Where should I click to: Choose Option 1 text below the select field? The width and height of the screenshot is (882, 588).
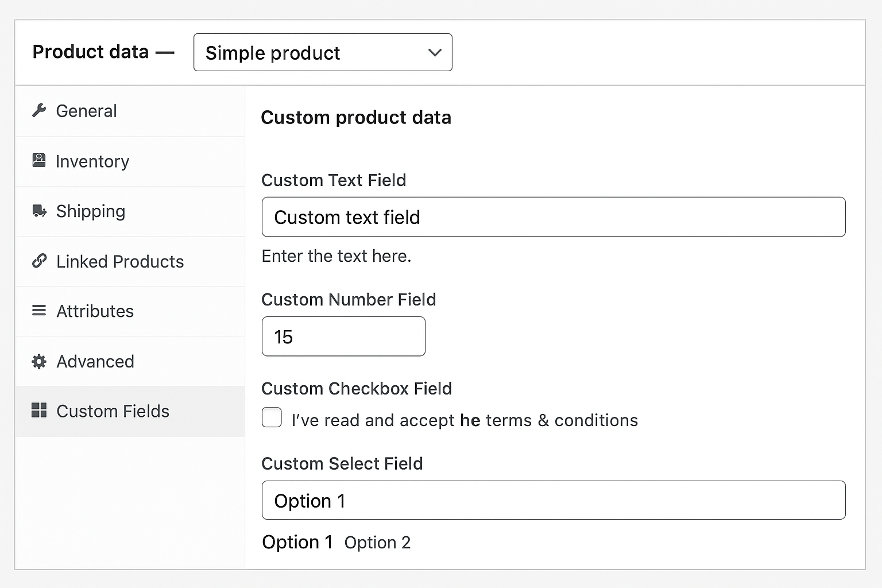coord(297,542)
